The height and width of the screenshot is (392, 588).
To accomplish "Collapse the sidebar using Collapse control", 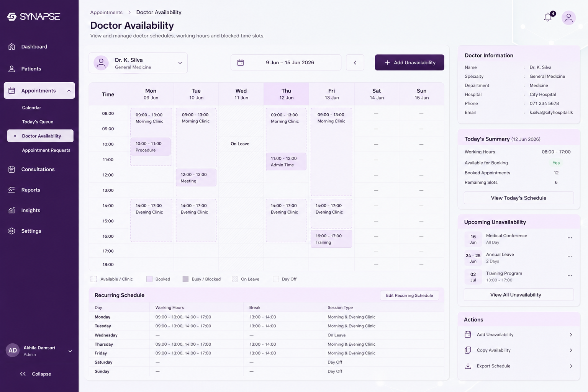I will point(36,374).
